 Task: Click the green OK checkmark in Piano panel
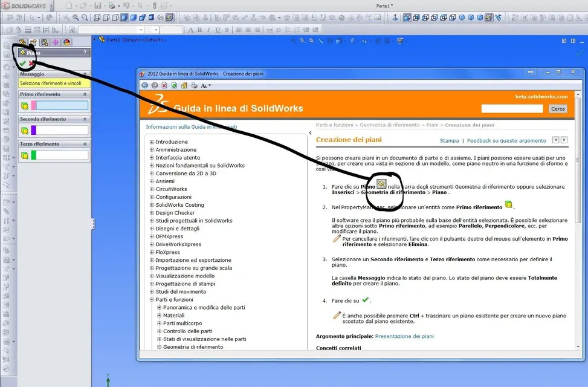[22, 63]
